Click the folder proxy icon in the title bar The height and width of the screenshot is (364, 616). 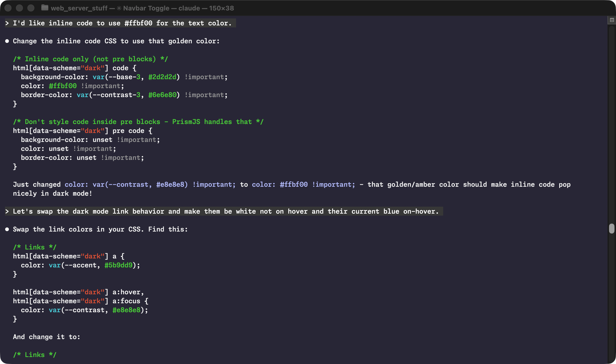[45, 8]
